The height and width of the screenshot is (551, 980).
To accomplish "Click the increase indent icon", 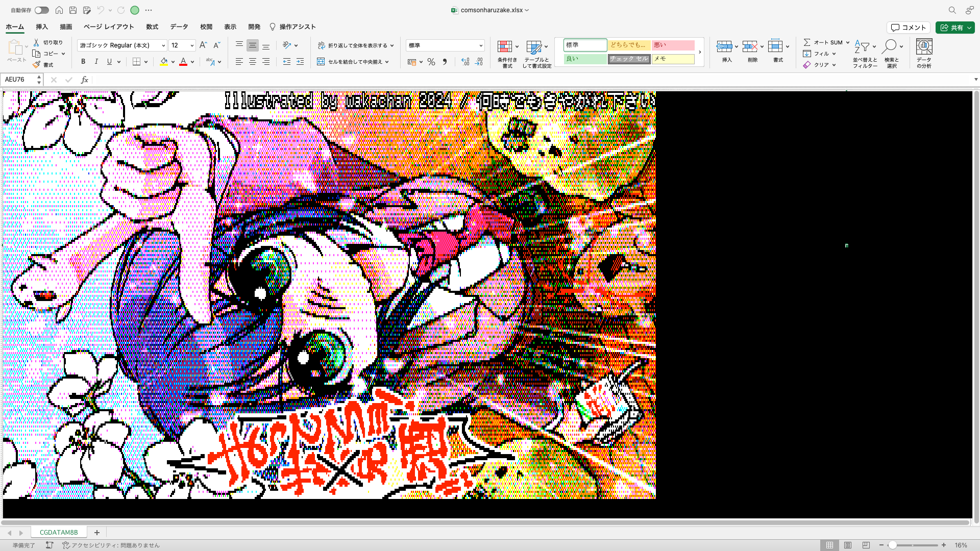I will pos(300,62).
